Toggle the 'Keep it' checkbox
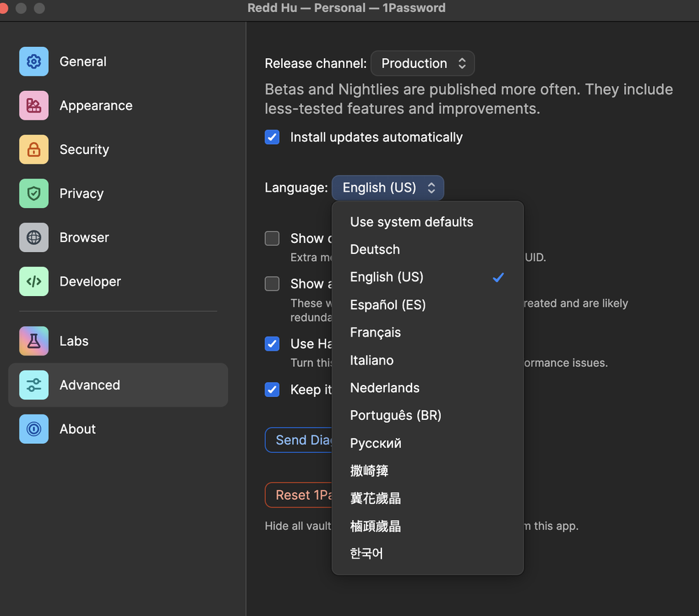 click(x=272, y=389)
